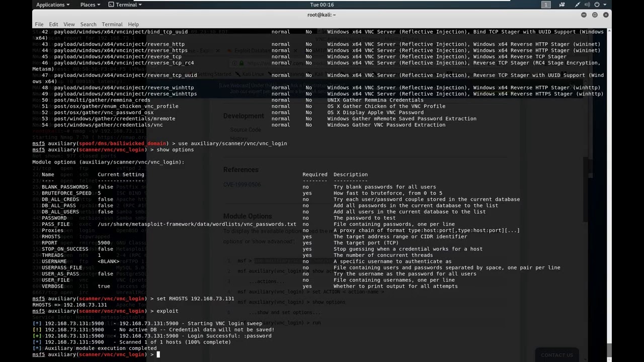Click 'set RHOSTS 192.168.73.131' command text

[195, 299]
